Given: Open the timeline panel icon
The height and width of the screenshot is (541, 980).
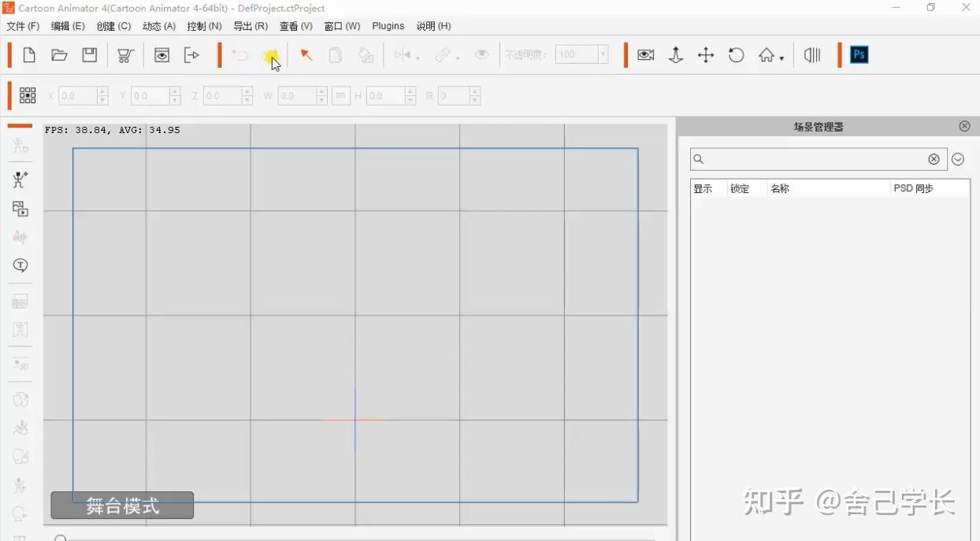Looking at the screenshot, I should click(812, 55).
